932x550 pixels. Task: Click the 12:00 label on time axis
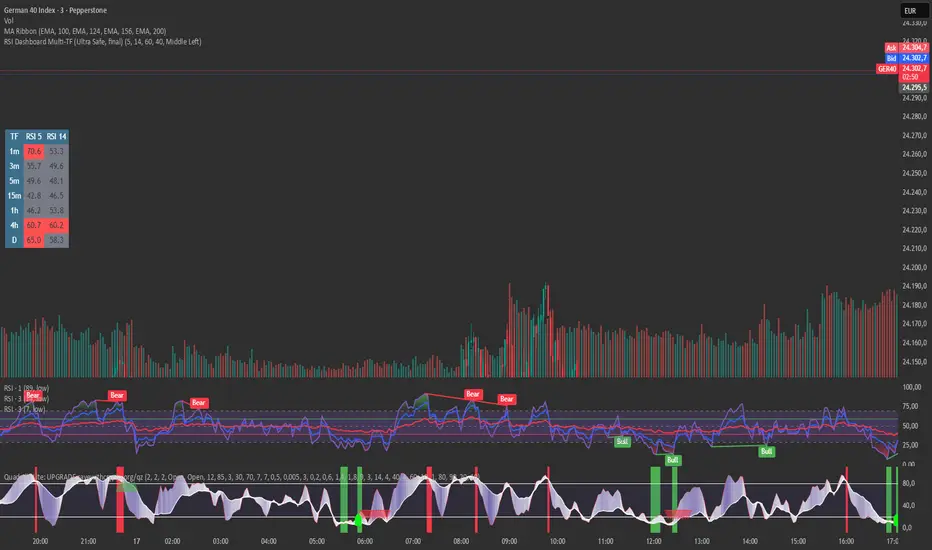click(653, 541)
